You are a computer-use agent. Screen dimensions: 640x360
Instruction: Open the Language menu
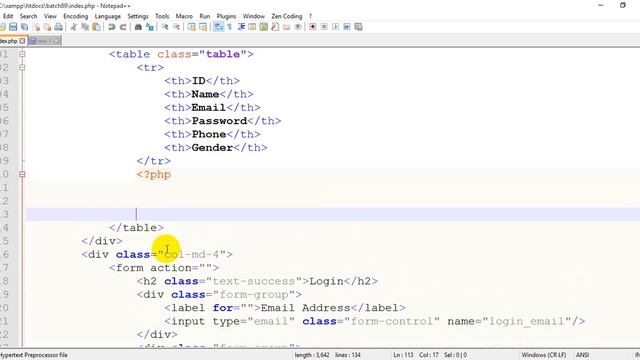coord(108,16)
